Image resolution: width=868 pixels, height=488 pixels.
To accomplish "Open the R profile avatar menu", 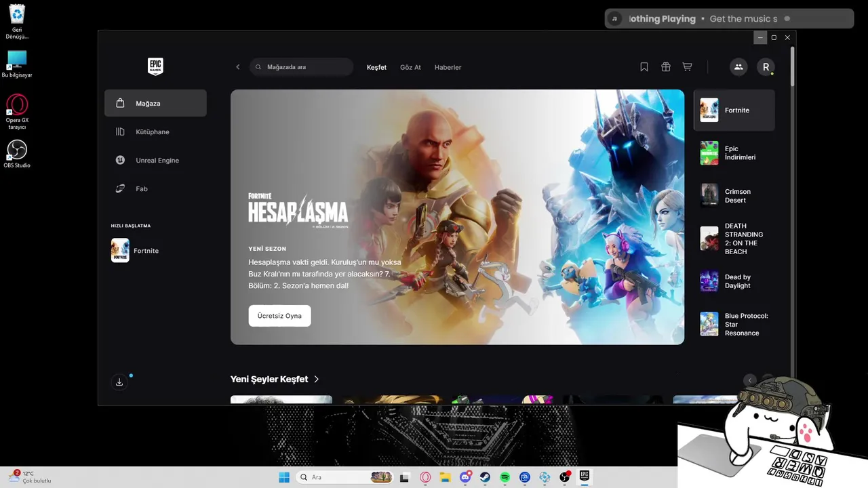I will [x=766, y=67].
